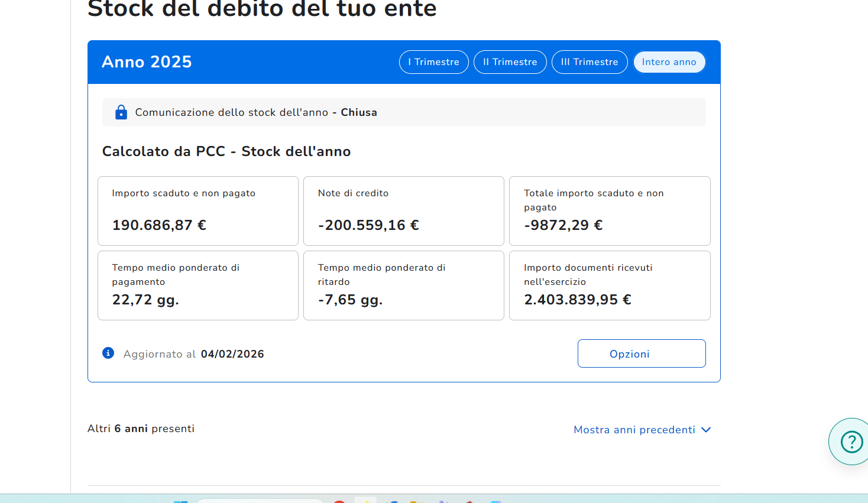
Task: Open the Windows Start menu
Action: point(180,501)
